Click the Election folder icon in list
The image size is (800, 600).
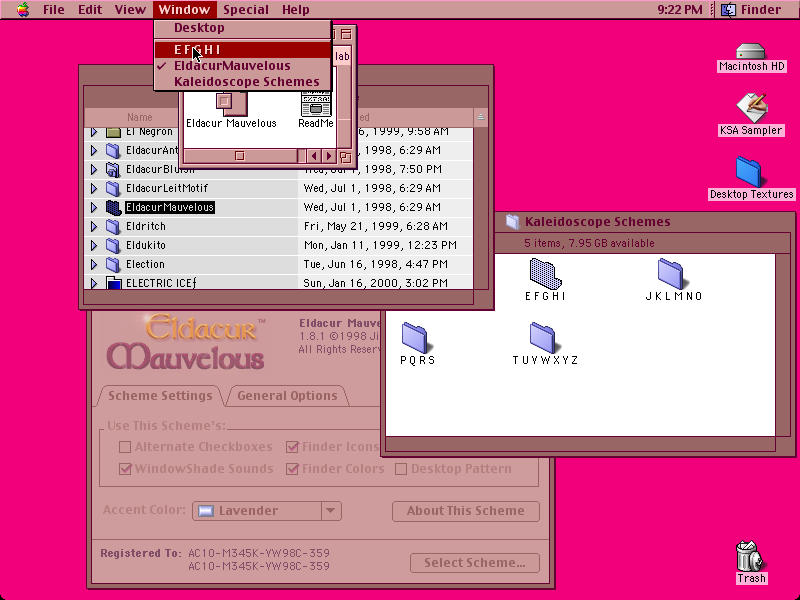(113, 264)
